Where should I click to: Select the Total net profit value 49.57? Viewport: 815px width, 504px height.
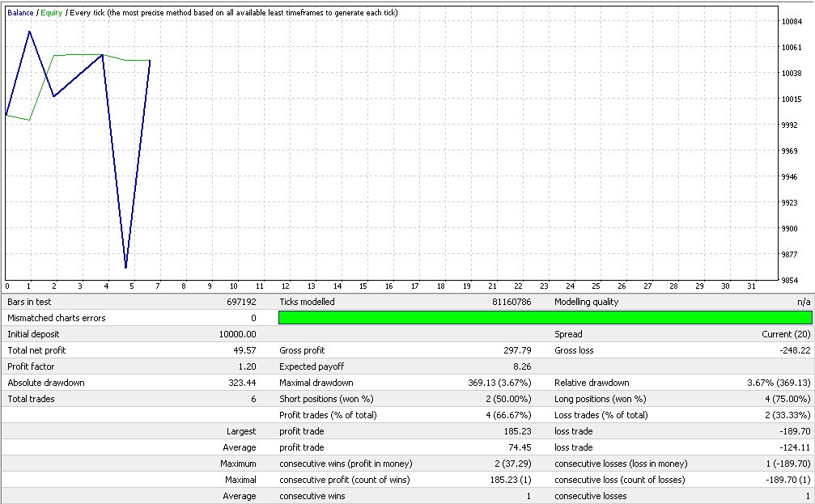(244, 350)
